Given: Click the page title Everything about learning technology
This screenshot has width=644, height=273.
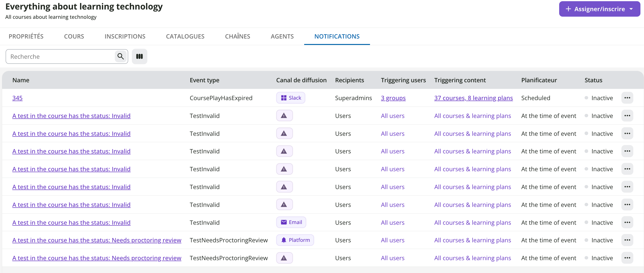Looking at the screenshot, I should click(84, 6).
